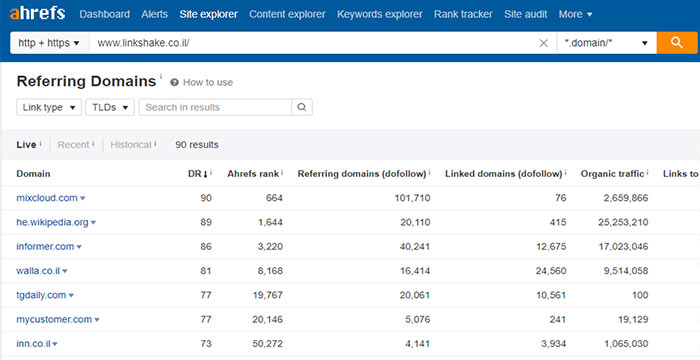
Task: Open Site audit in the navigation bar
Action: pos(525,14)
